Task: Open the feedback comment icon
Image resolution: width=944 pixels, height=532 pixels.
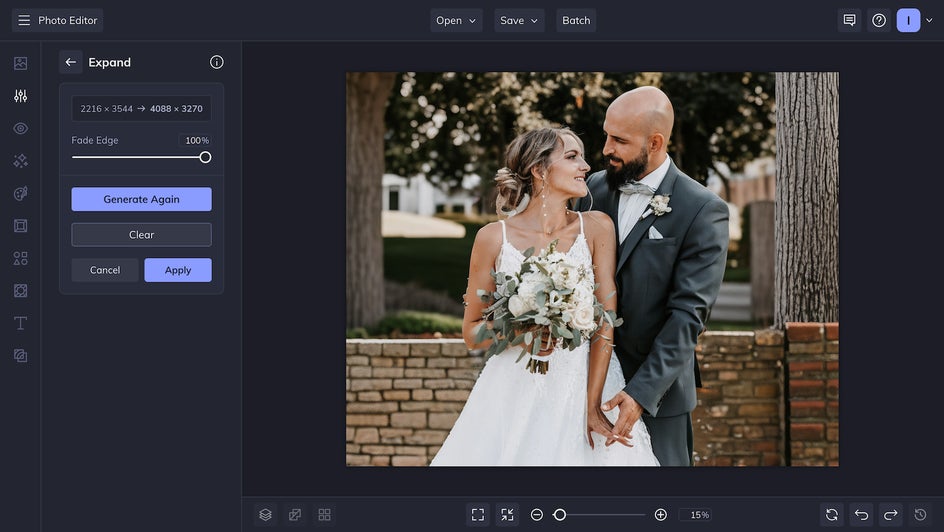Action: 849,20
